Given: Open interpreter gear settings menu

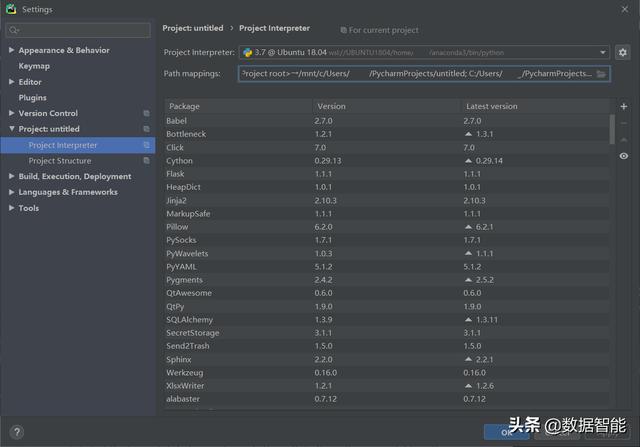Looking at the screenshot, I should point(622,52).
